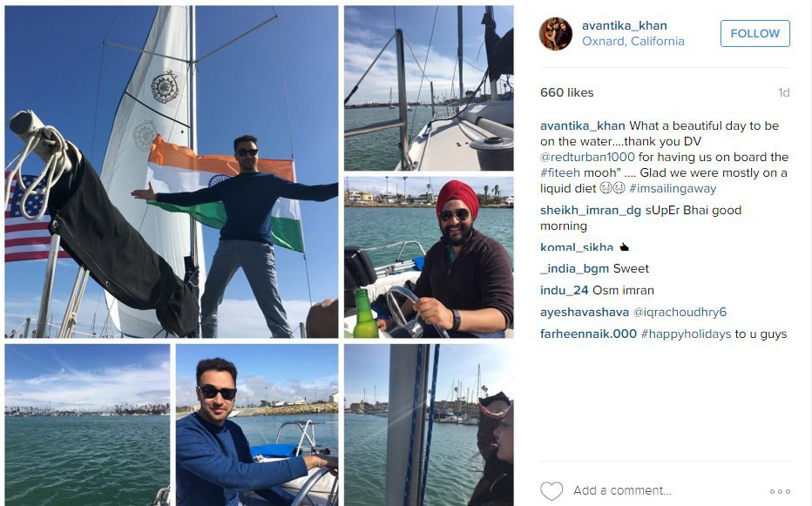Screen dimensions: 812x506
Task: Open commenter sheikh_imran_dg's profile
Action: 591,210
